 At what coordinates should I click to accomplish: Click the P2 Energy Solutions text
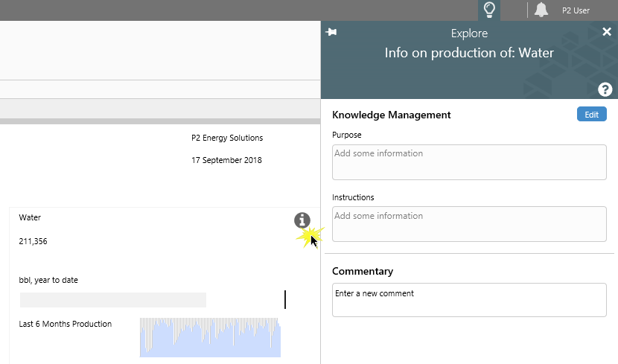227,138
